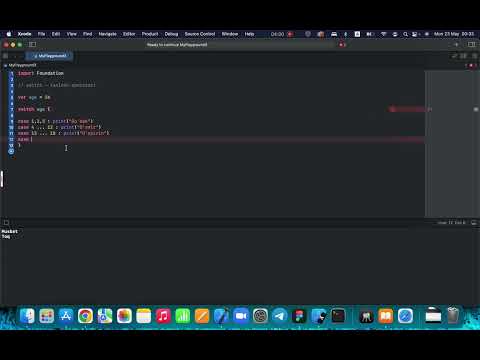This screenshot has height=360, width=480.
Task: Click the red error indicator in toolbar
Action: (342, 45)
